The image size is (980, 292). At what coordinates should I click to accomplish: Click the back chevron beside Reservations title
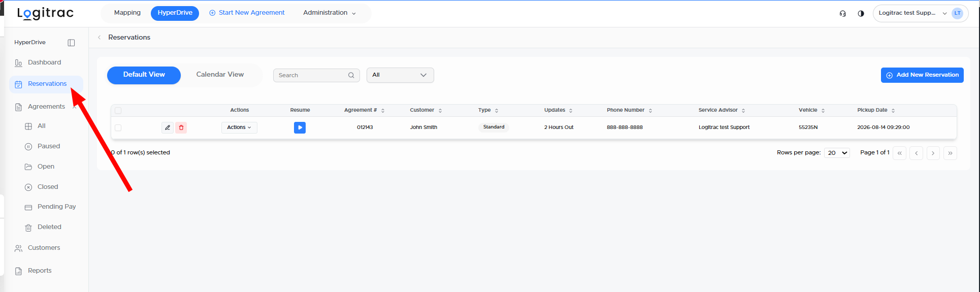click(x=100, y=37)
